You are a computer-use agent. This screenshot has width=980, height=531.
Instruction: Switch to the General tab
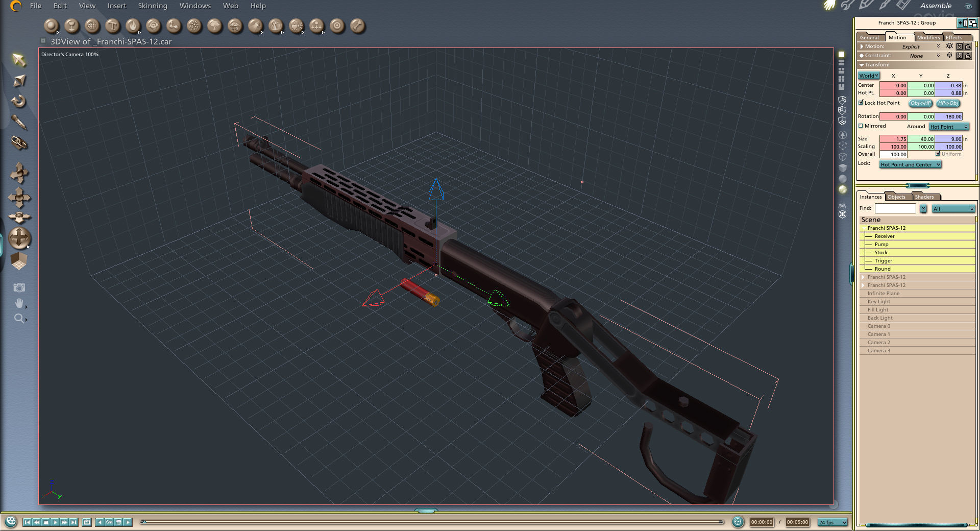point(869,37)
